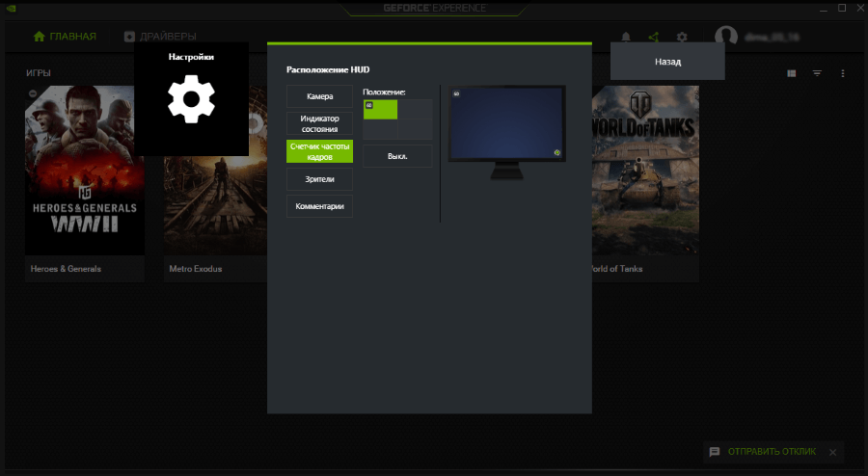
Task: Click the user profile avatar
Action: (x=726, y=37)
